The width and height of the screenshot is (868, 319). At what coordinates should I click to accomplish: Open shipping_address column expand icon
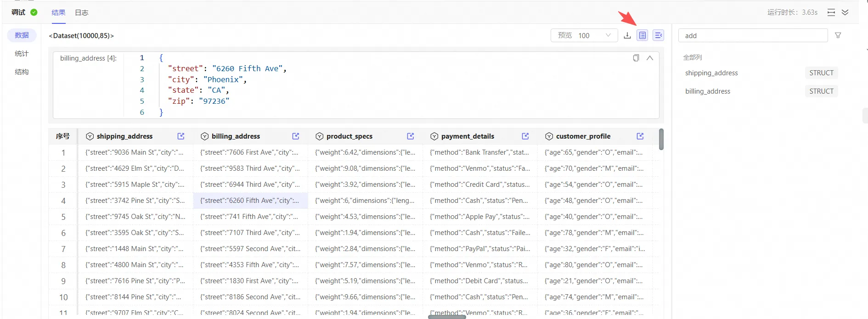(181, 136)
